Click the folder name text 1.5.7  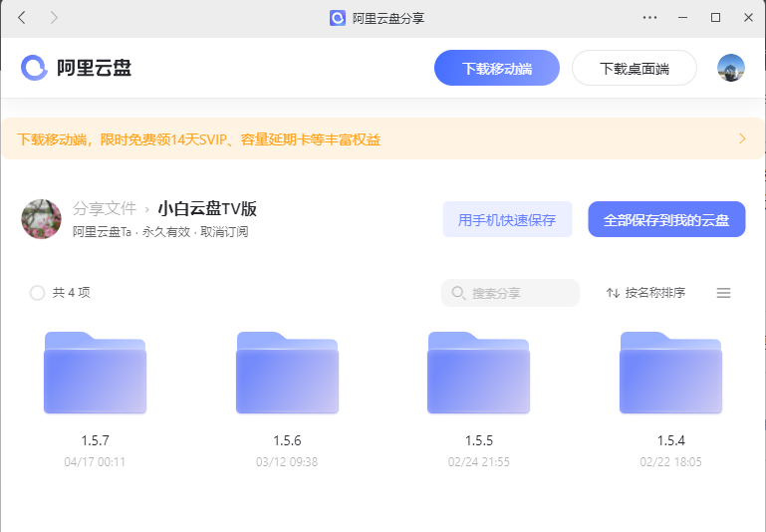pos(95,440)
